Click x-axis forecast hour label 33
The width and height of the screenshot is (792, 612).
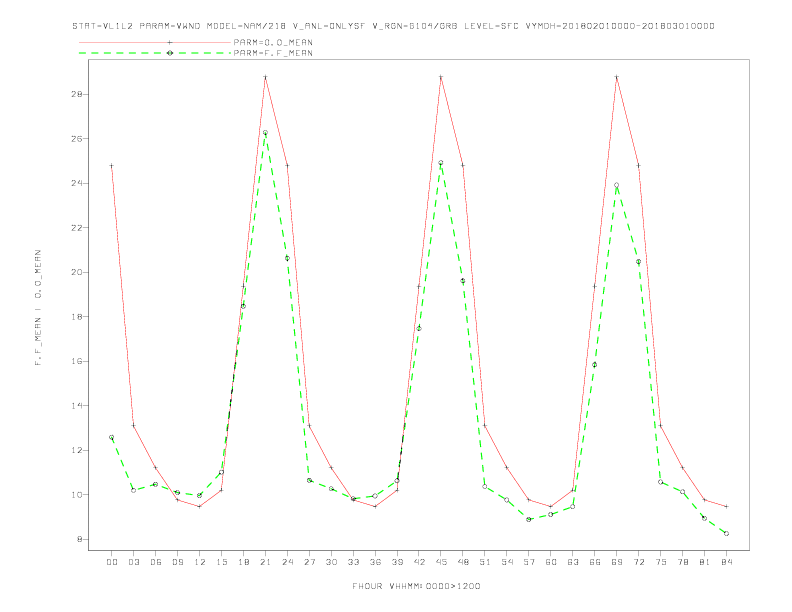click(353, 562)
